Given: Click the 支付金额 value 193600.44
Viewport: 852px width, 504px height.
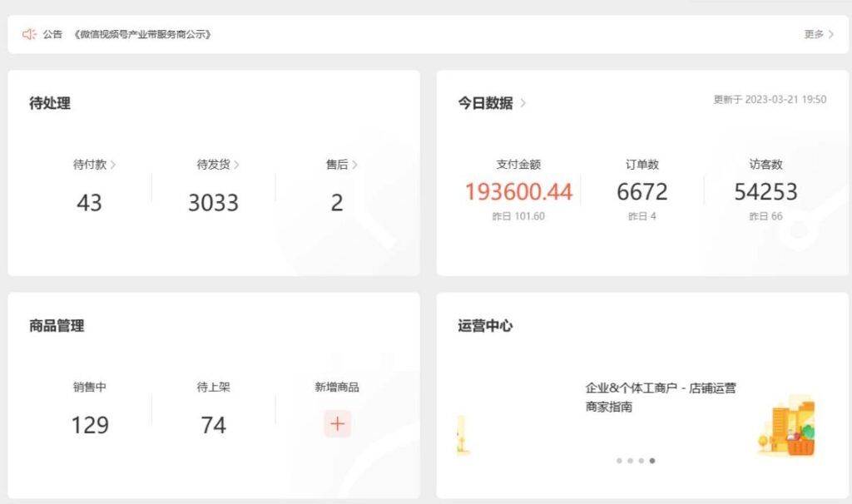Looking at the screenshot, I should 518,192.
